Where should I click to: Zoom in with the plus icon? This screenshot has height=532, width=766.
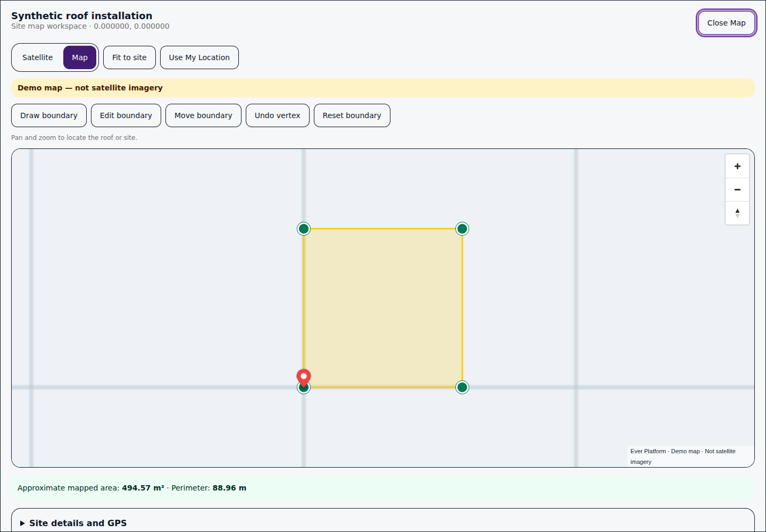click(737, 167)
